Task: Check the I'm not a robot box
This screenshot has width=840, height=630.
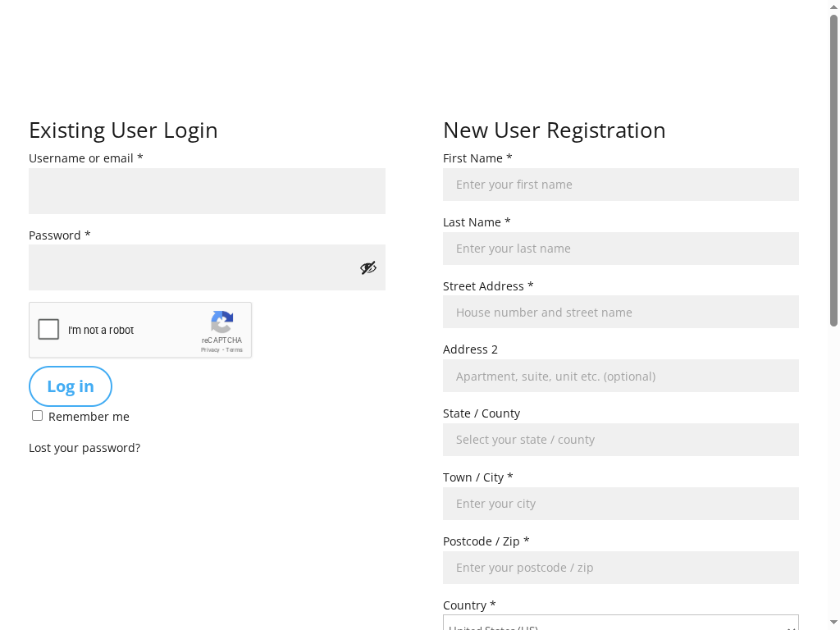Action: coord(48,329)
